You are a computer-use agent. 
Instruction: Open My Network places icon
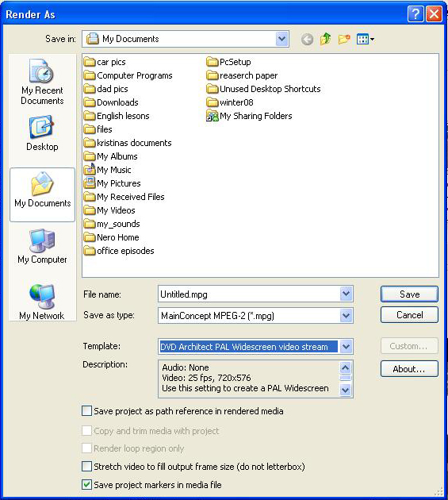tap(42, 302)
